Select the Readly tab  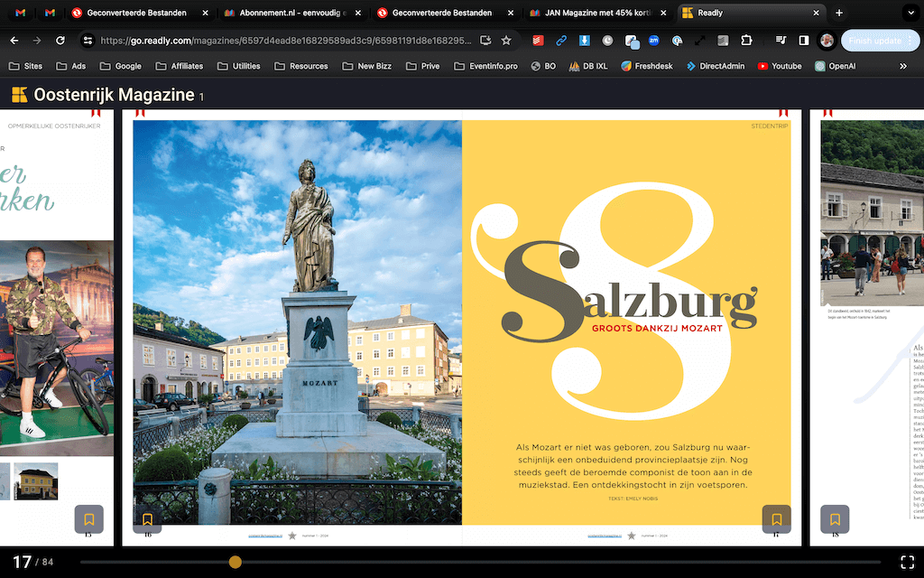751,13
